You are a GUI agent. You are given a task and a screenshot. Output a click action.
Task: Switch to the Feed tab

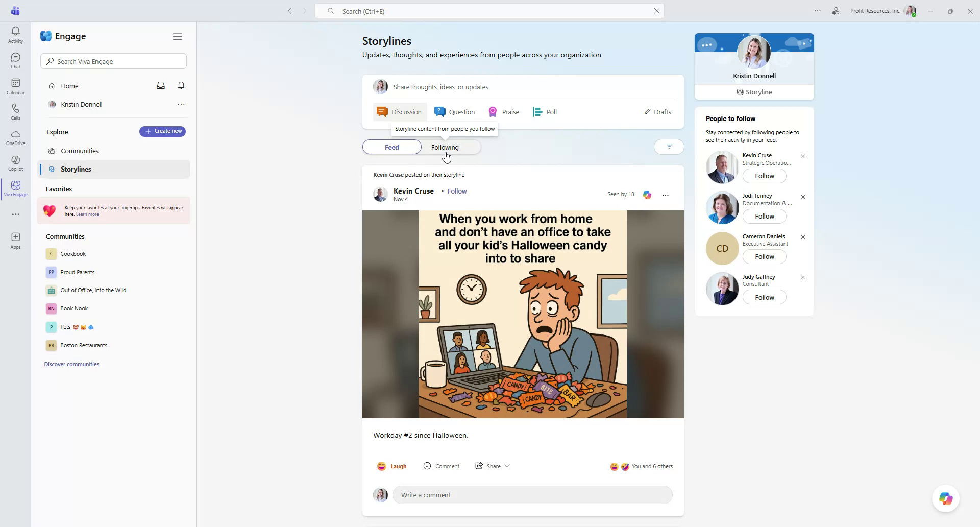pyautogui.click(x=391, y=147)
